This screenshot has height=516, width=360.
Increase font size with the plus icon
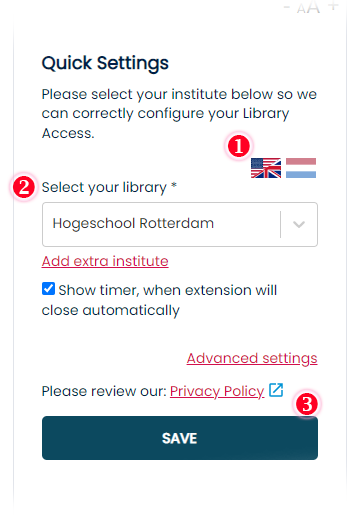(333, 6)
